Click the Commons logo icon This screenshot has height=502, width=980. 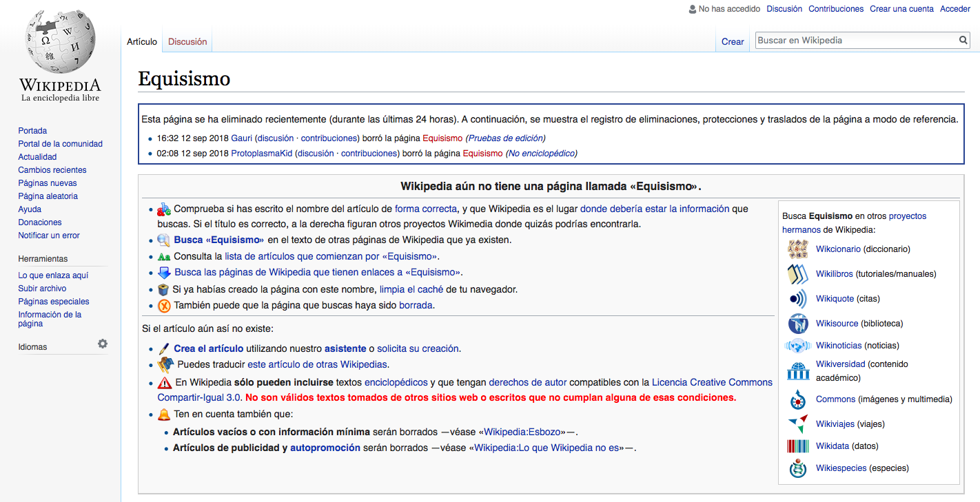tap(798, 399)
